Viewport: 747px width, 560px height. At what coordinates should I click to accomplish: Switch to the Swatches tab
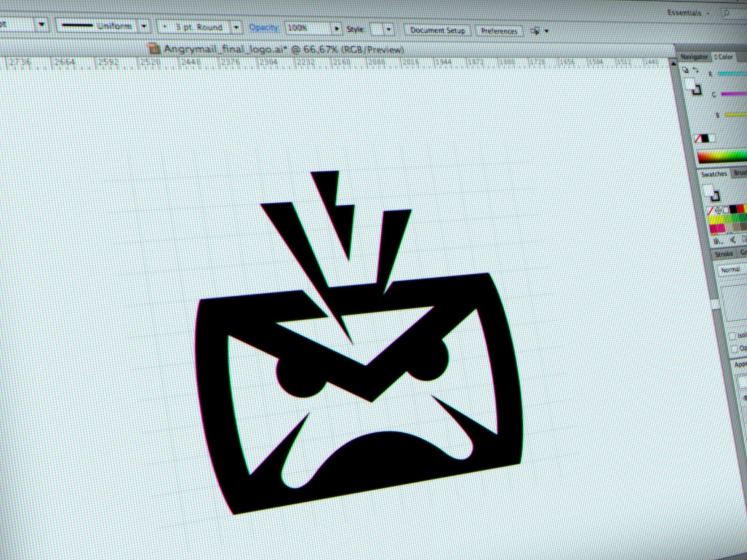click(x=714, y=174)
